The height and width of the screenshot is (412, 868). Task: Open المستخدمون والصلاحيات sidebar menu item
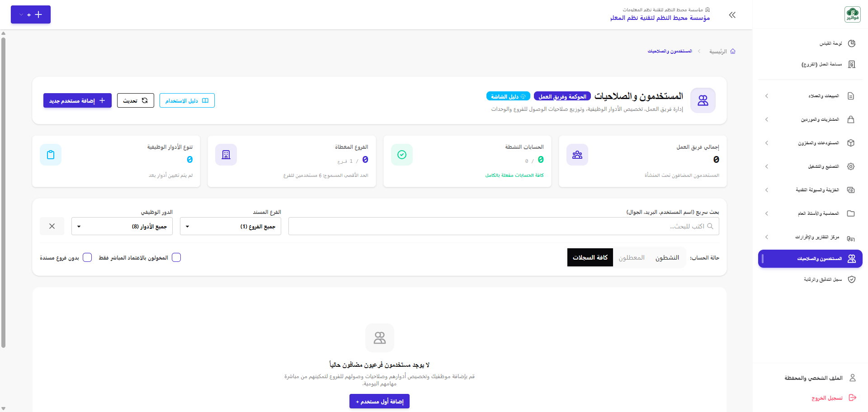point(810,259)
